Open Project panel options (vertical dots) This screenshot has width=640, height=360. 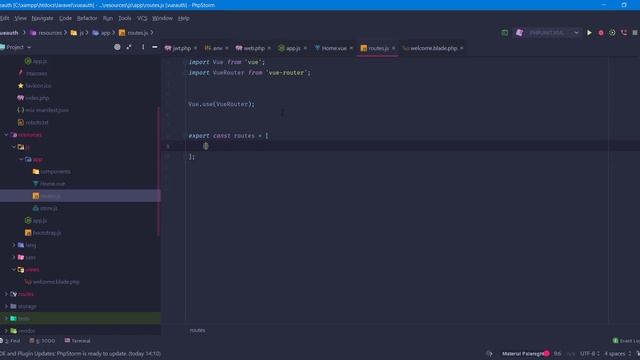143,47
